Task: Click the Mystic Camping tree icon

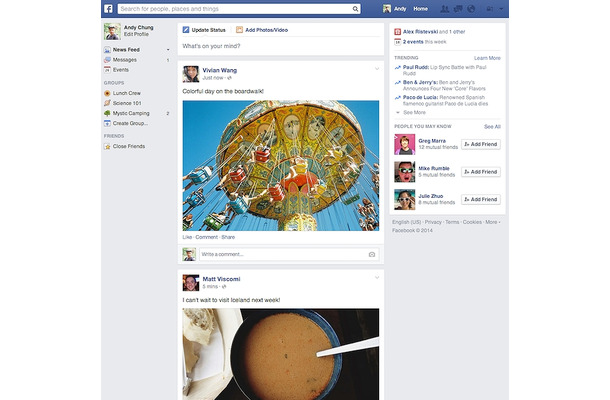Action: (107, 113)
